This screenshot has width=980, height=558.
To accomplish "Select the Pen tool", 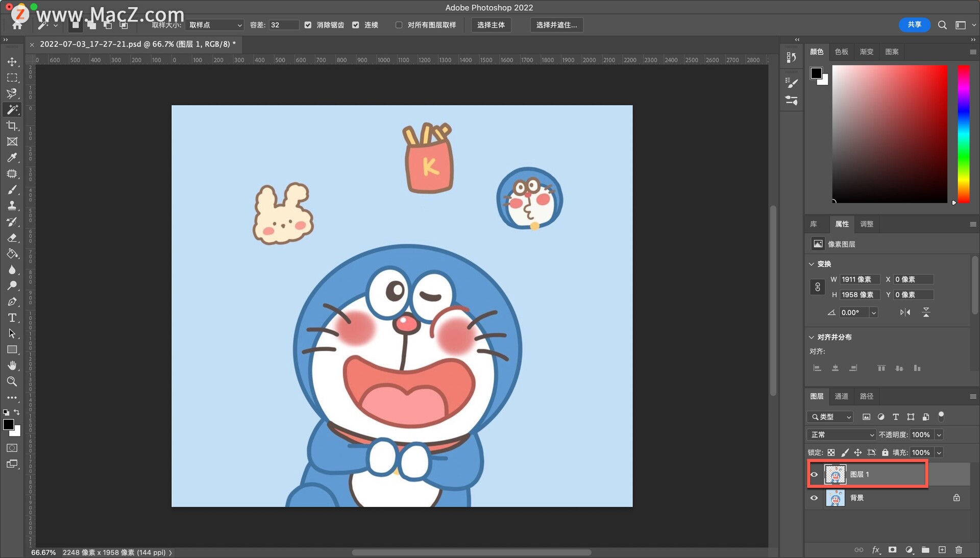I will [12, 302].
